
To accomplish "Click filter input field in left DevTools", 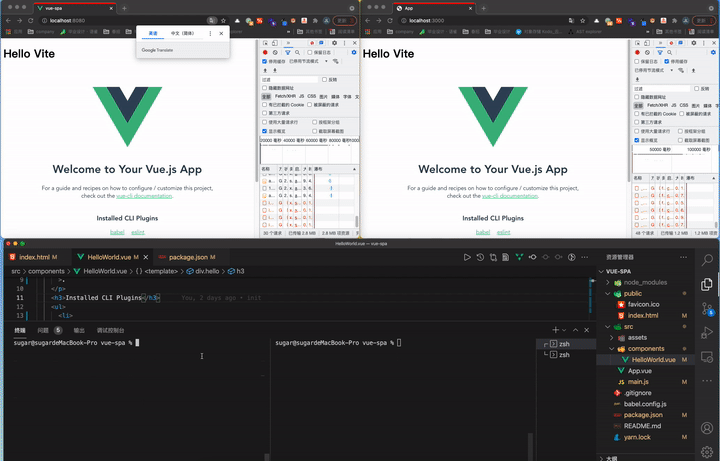I will pyautogui.click(x=289, y=79).
